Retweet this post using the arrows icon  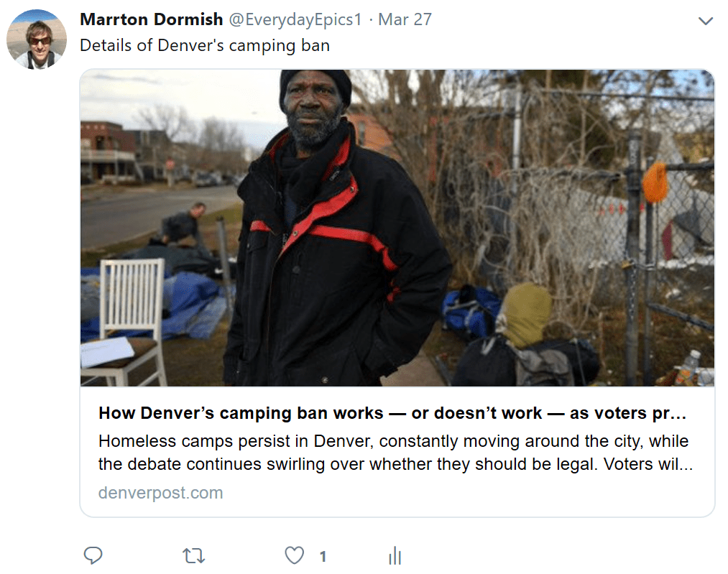[x=193, y=555]
